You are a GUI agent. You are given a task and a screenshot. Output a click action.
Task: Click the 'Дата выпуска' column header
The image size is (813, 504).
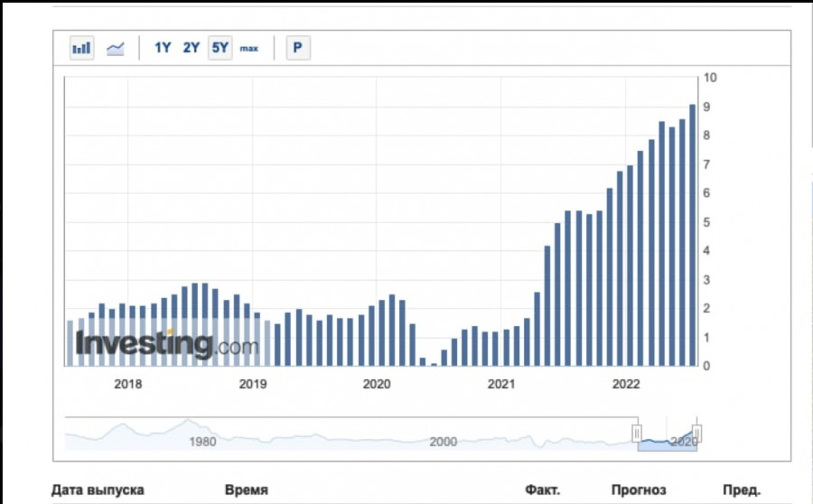pyautogui.click(x=98, y=490)
